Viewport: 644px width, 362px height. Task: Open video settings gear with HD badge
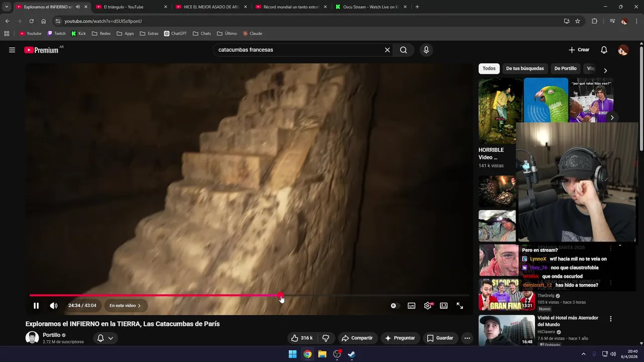point(428,306)
